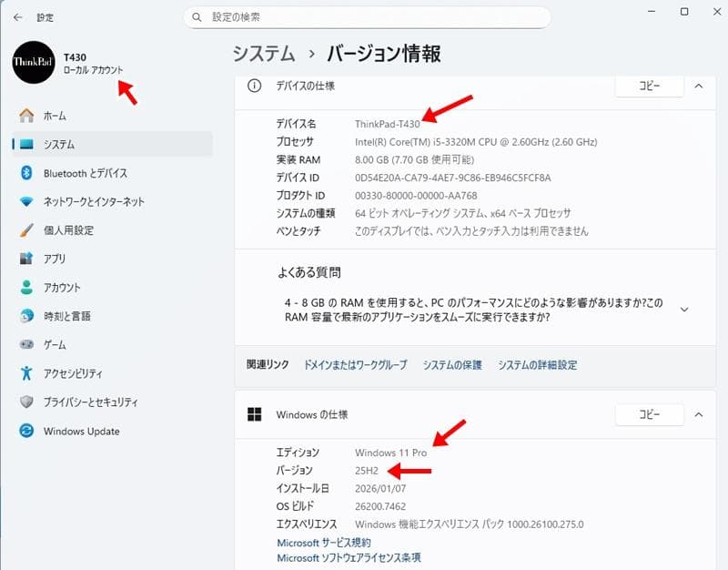Open Bluetooth とデバイス settings
This screenshot has width=728, height=570.
85,173
